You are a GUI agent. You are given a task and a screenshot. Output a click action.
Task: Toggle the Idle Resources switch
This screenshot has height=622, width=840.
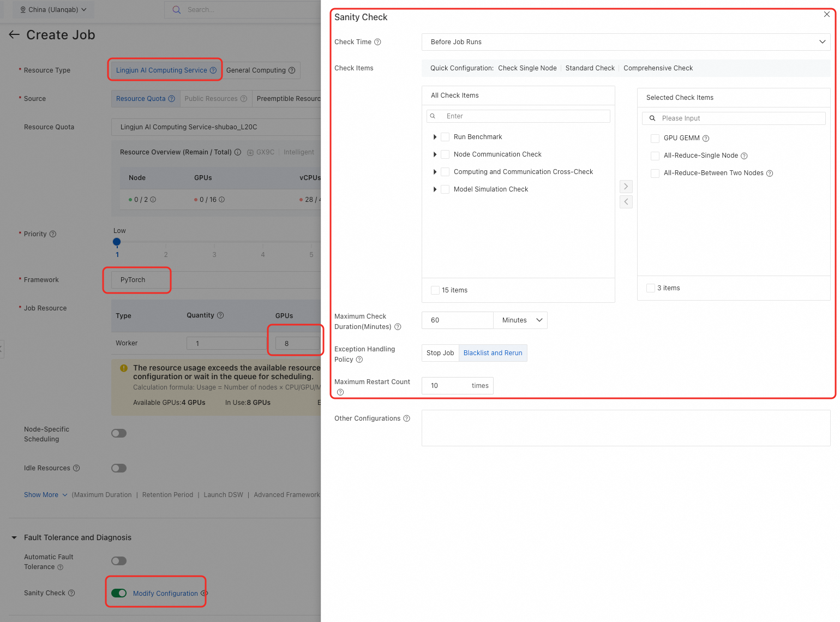pos(119,468)
